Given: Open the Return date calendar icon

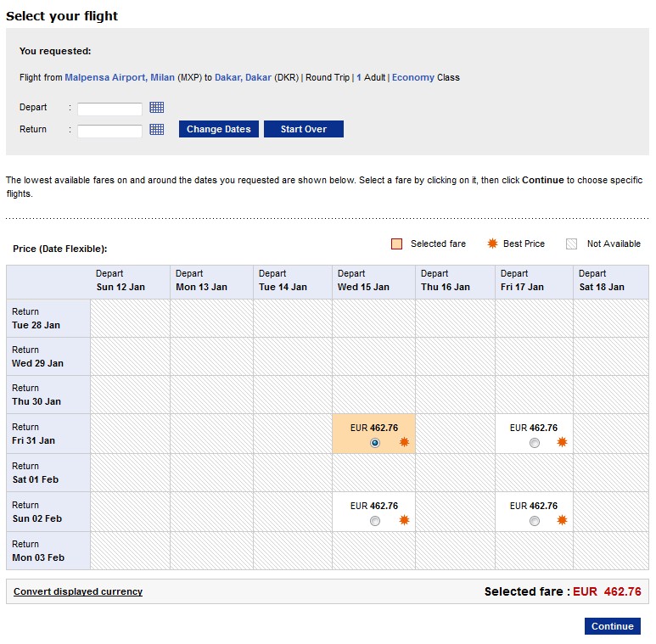Looking at the screenshot, I should click(x=157, y=129).
